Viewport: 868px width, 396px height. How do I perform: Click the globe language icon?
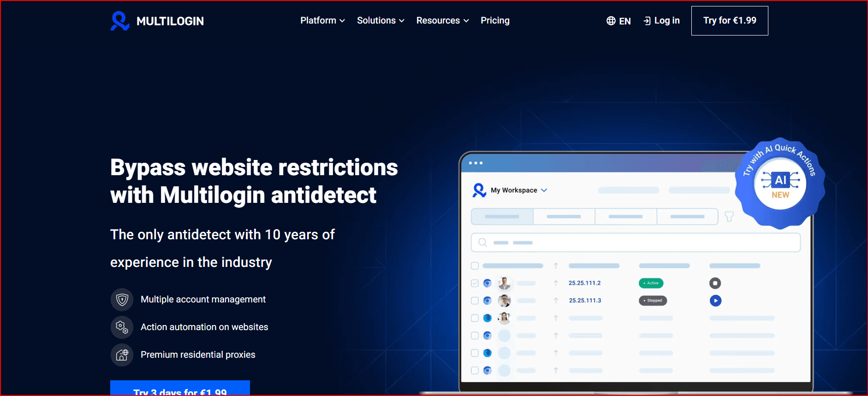pyautogui.click(x=611, y=21)
